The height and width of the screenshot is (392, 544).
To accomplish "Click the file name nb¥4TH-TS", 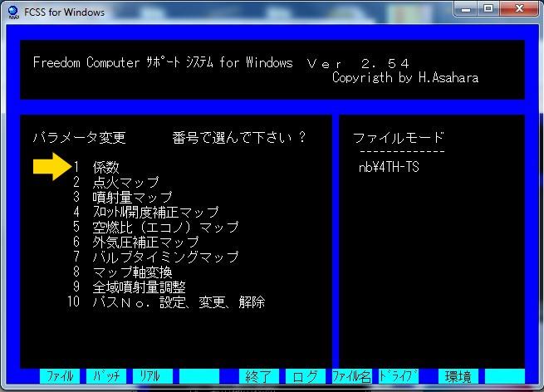I will click(x=389, y=167).
